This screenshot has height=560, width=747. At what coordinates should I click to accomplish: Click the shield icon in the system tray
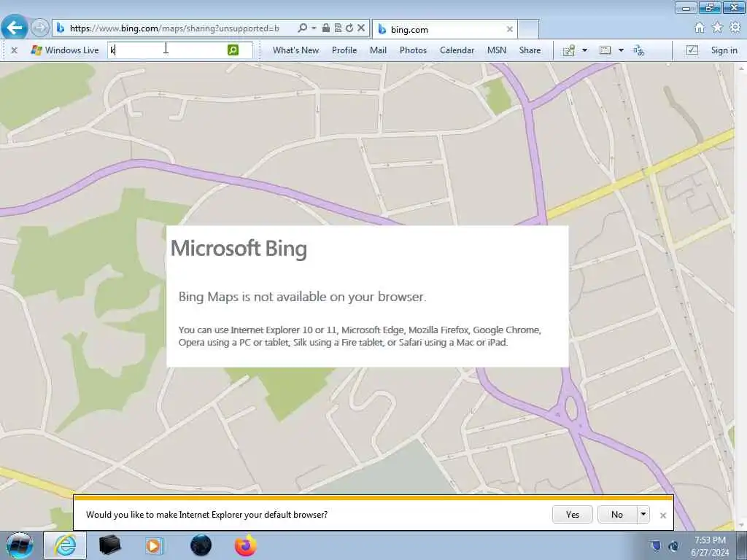[656, 545]
